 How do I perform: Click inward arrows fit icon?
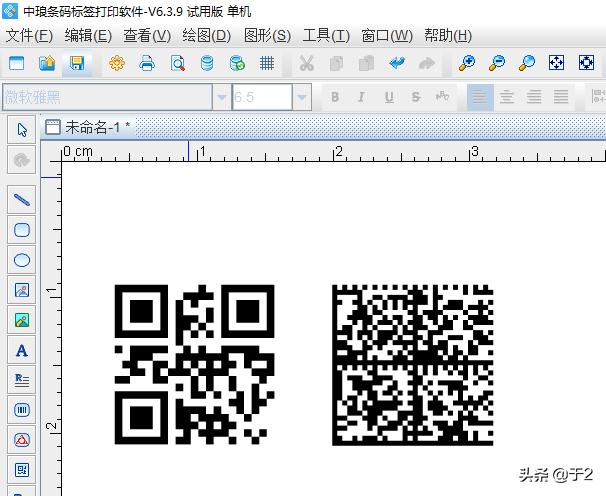click(586, 63)
